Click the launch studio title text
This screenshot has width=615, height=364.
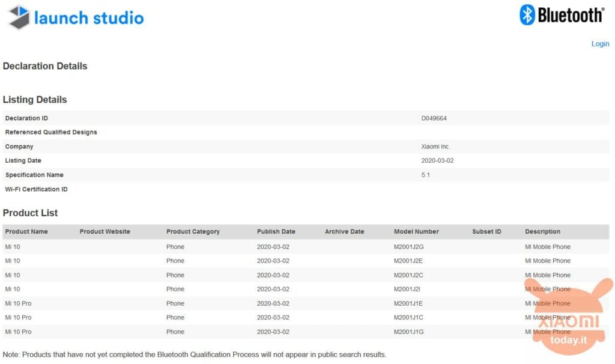pyautogui.click(x=89, y=17)
